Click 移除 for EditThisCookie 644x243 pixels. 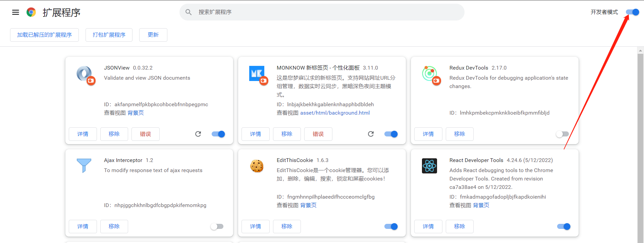point(287,227)
